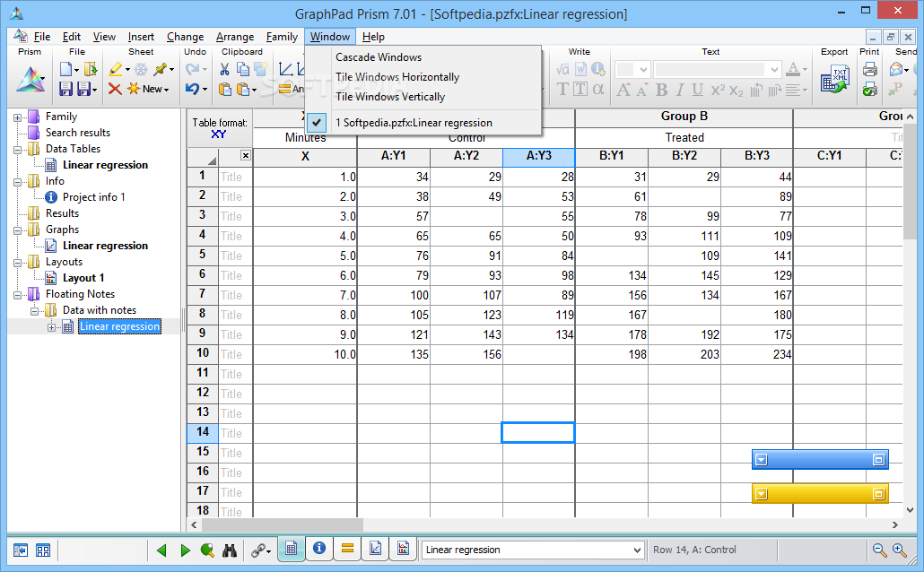Toggle the checked Softpedia.pzfx:Linear regression window entry
Image resolution: width=924 pixels, height=572 pixels.
coord(414,122)
